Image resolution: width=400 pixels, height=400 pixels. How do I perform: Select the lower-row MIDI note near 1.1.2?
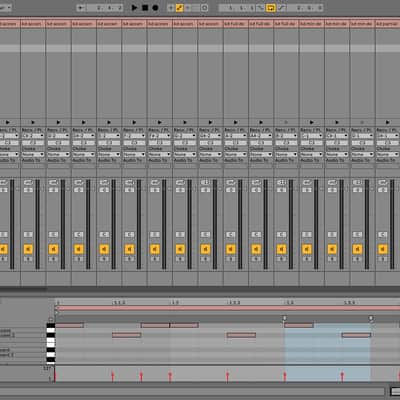(127, 335)
